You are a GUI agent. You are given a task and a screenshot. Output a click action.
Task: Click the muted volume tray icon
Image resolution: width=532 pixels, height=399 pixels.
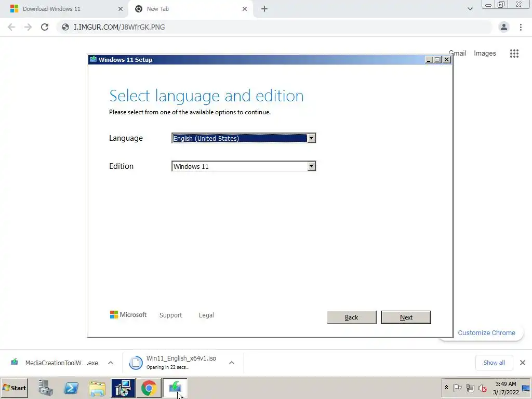tap(482, 388)
